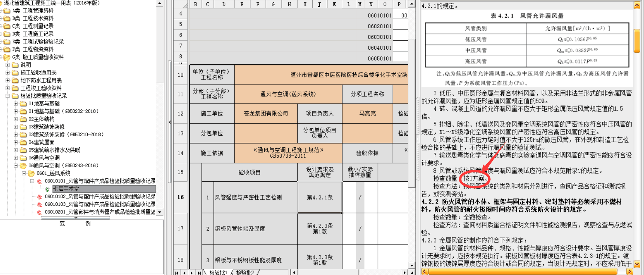Click the E类 工程试验检验记录 folder icon
The height and width of the screenshot is (275, 644).
click(x=7, y=42)
